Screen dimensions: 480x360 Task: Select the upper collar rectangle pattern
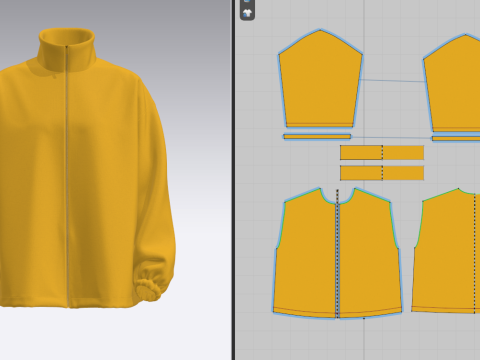[x=382, y=153]
